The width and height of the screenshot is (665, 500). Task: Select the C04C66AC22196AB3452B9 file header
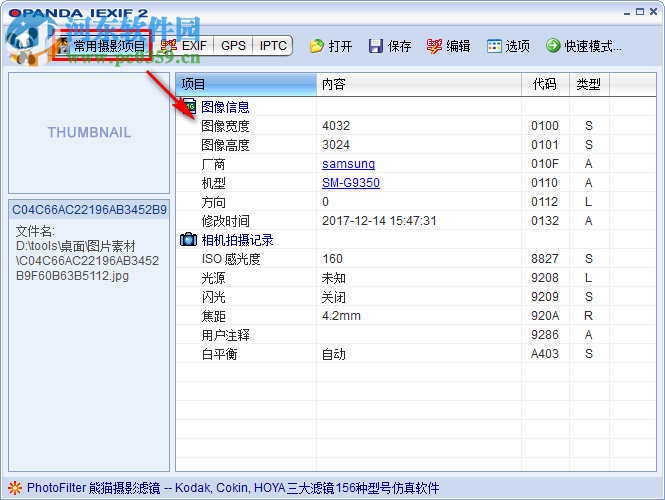(89, 209)
